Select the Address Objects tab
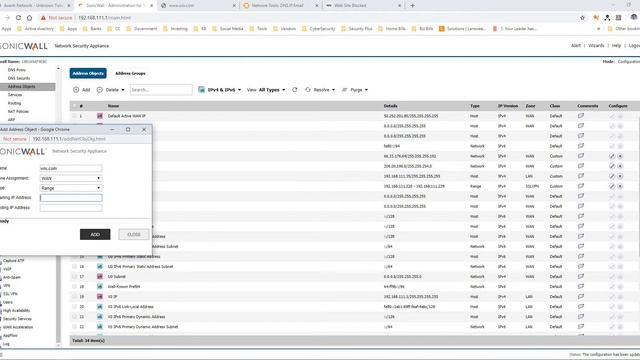Image resolution: width=640 pixels, height=360 pixels. tap(88, 73)
